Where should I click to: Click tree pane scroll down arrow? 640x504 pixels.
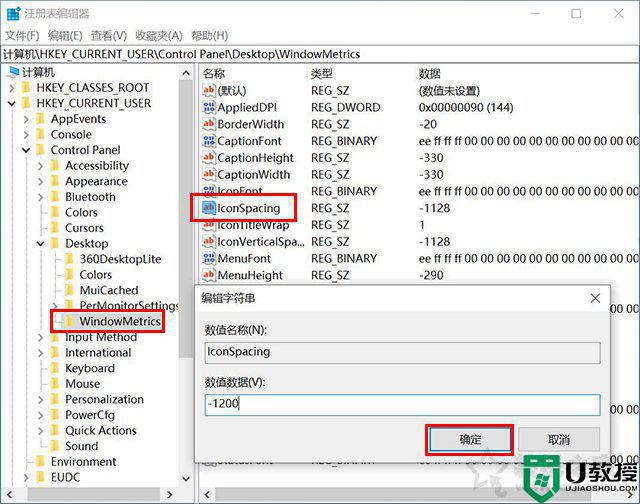pyautogui.click(x=186, y=478)
